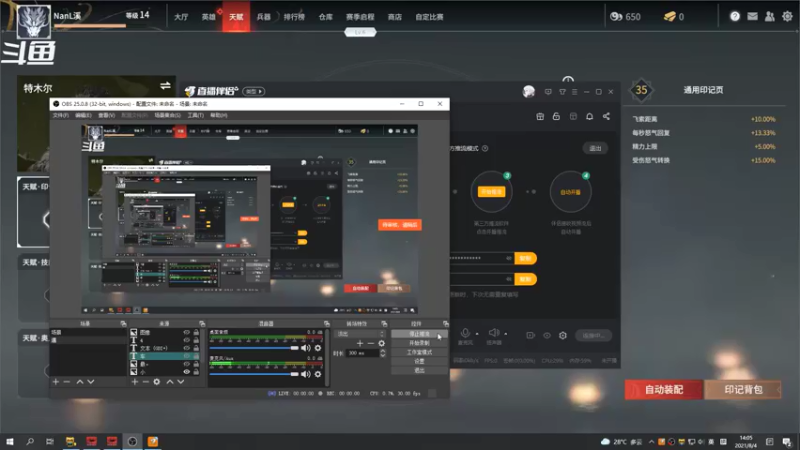
Task: Add a source with the OBS sources plus icon
Action: (x=135, y=382)
